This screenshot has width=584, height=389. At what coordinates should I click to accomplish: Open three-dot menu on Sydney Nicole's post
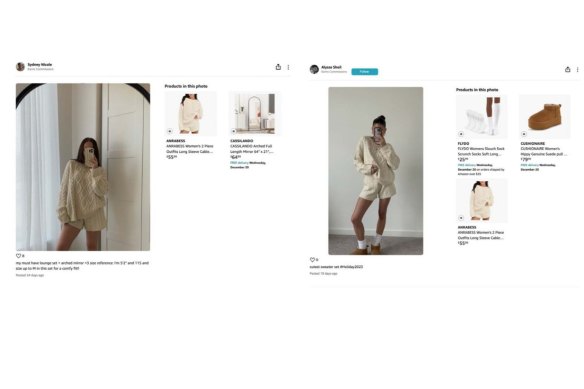coord(288,67)
